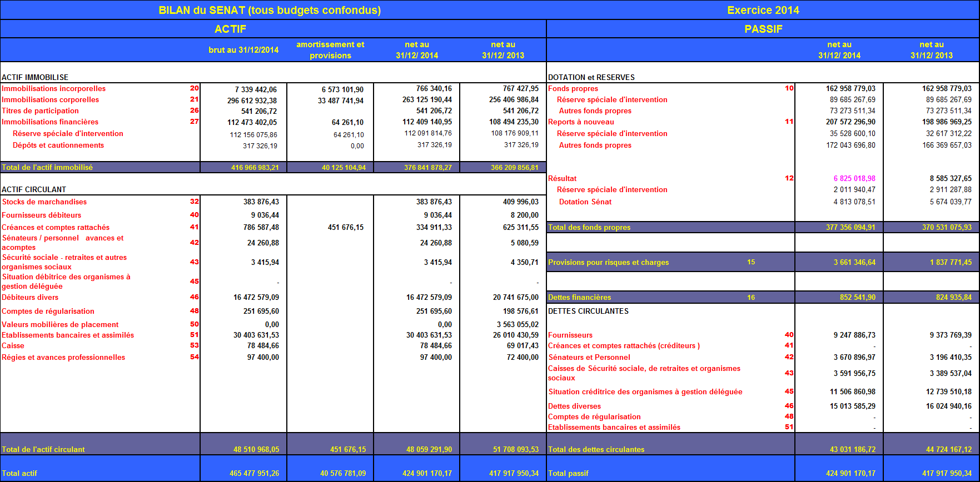980x482 pixels.
Task: Select the "Exercice 2014" heading
Action: 763,10
